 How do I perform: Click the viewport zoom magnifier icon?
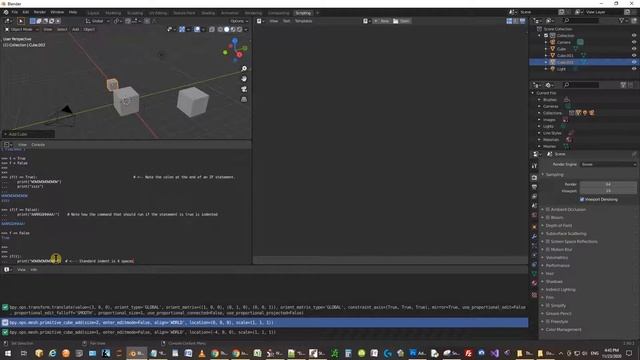click(x=244, y=69)
